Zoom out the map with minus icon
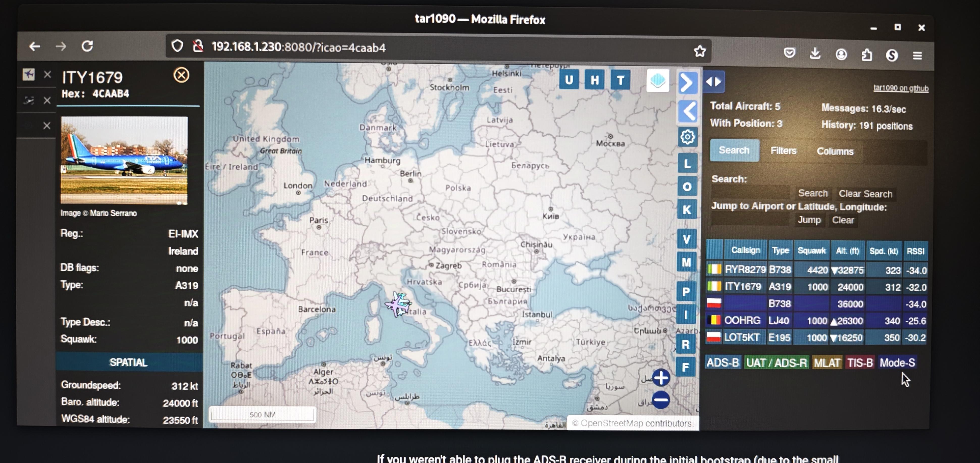The height and width of the screenshot is (463, 980). [x=661, y=400]
